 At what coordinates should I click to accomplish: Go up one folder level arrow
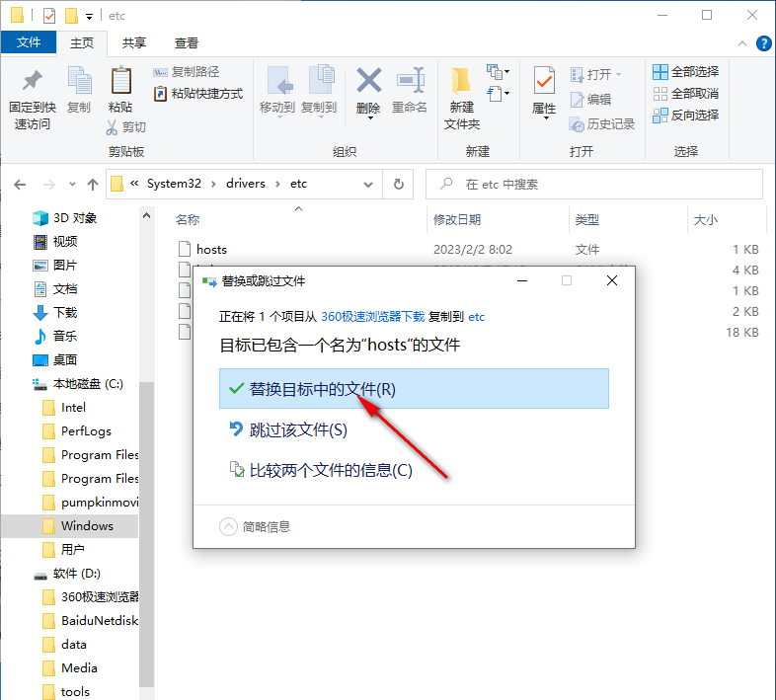tap(93, 185)
